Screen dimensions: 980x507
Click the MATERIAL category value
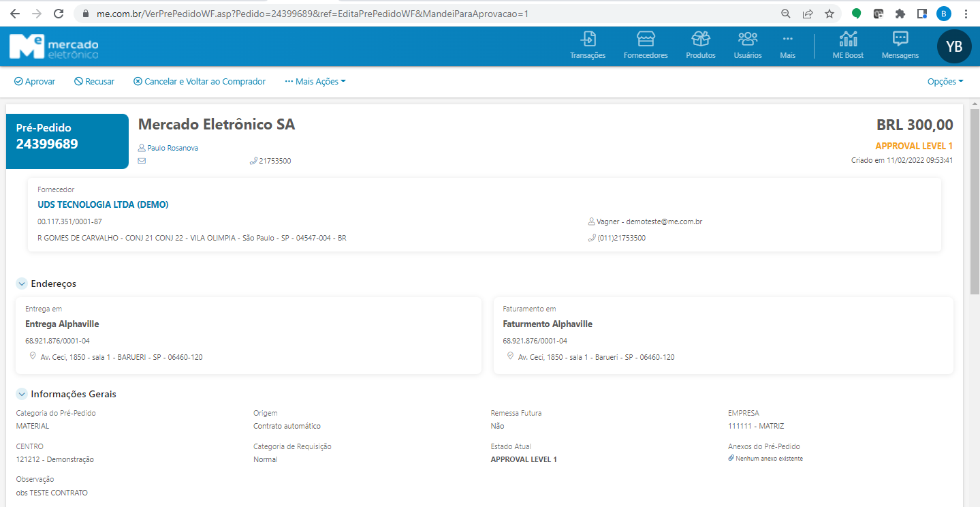(33, 426)
